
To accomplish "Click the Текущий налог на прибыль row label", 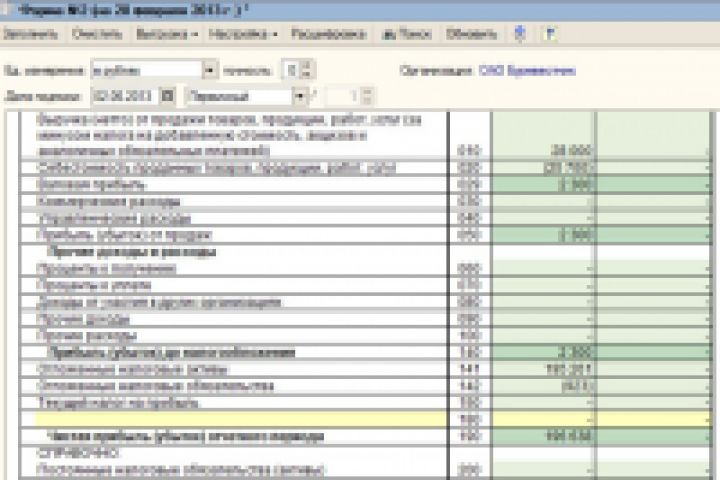I will 118,403.
